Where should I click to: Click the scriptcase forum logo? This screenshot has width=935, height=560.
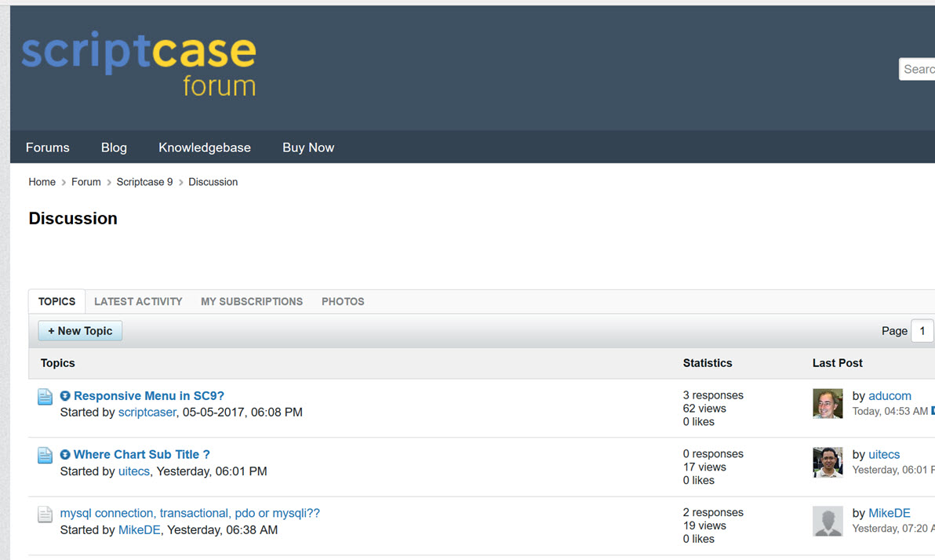pyautogui.click(x=139, y=64)
